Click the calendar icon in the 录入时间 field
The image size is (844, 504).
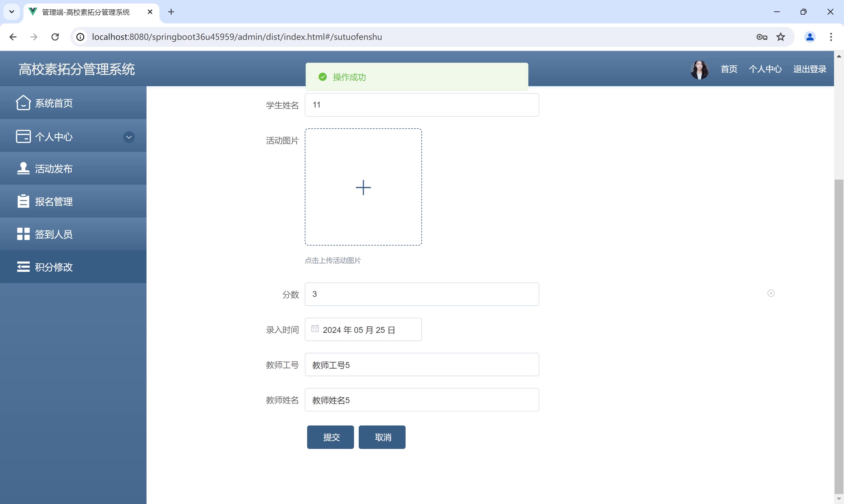point(315,329)
